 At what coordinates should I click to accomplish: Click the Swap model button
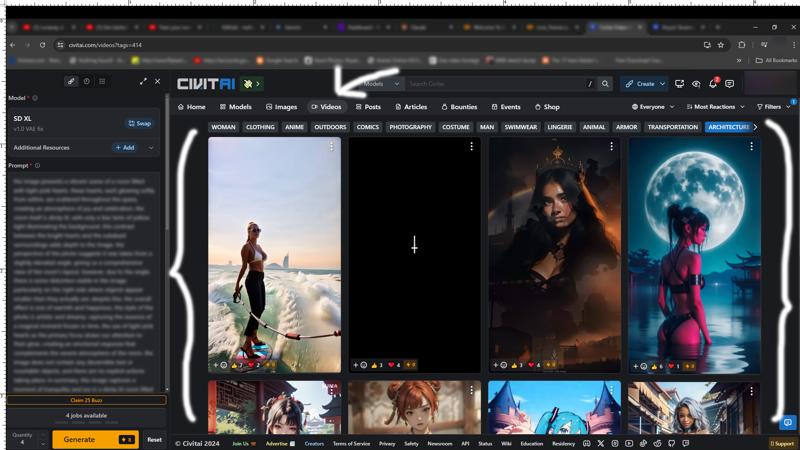click(x=139, y=123)
